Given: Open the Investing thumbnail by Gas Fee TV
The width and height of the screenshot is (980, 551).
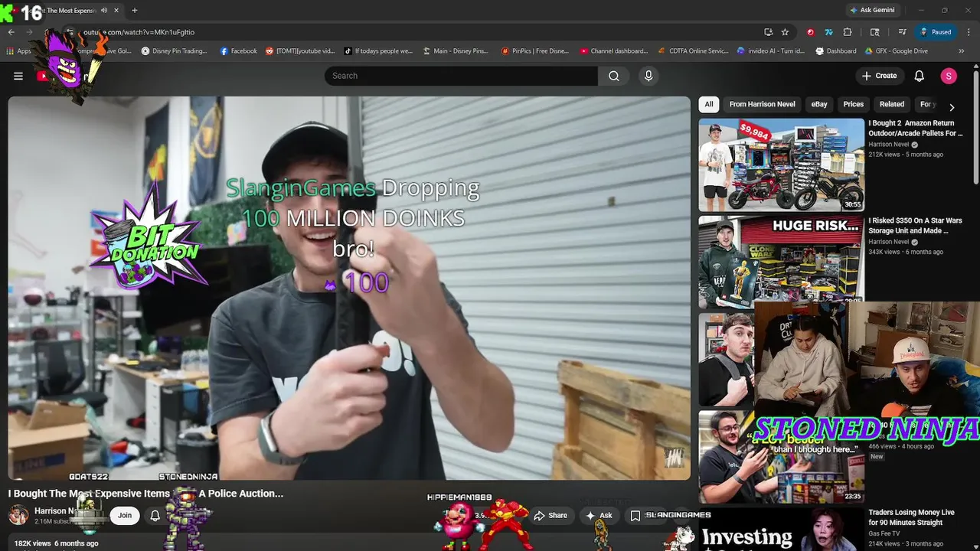Looking at the screenshot, I should coord(781,530).
